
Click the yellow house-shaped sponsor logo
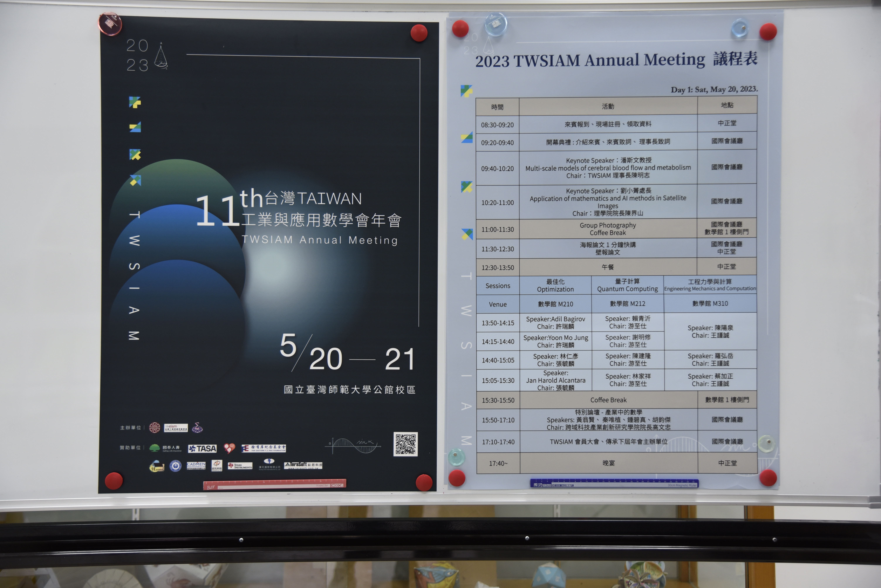pyautogui.click(x=157, y=466)
